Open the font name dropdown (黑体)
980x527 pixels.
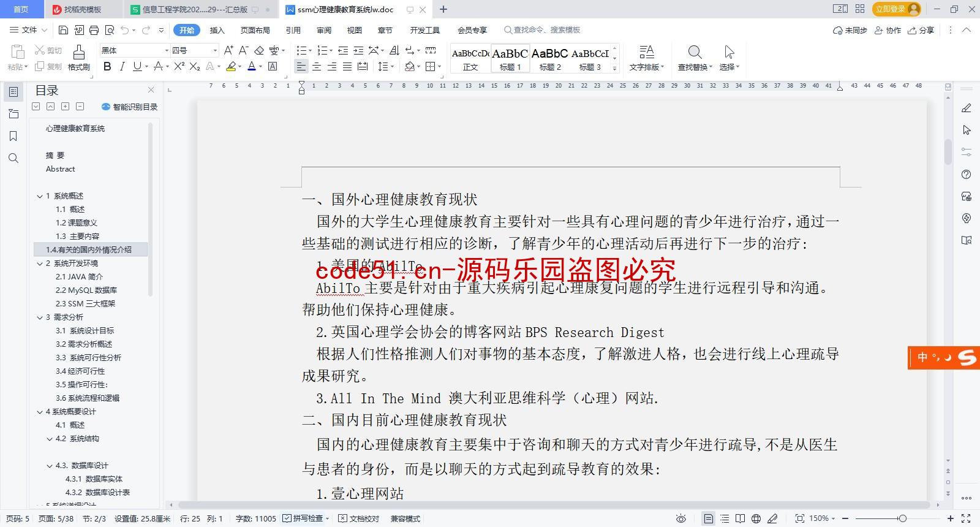click(x=166, y=50)
